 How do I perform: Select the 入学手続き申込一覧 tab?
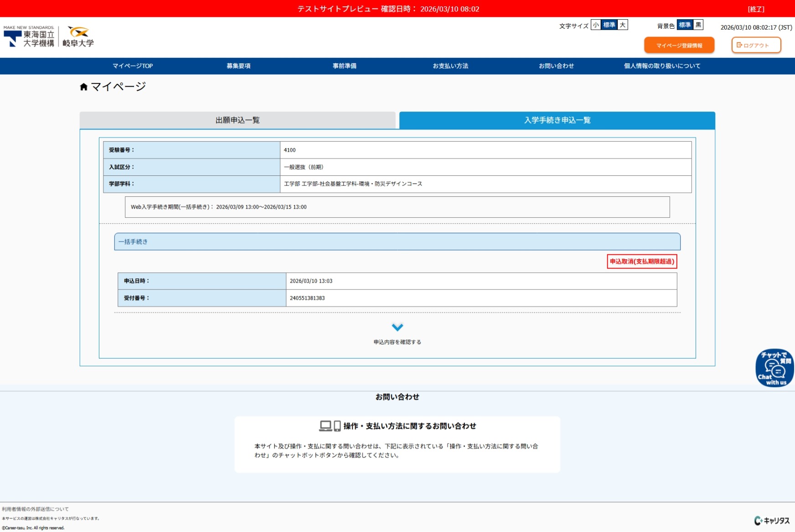(x=557, y=120)
